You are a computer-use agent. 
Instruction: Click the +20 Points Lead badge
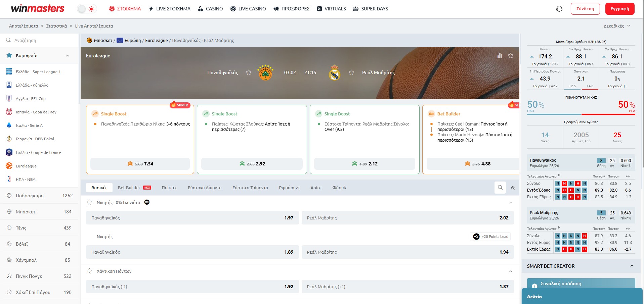(x=490, y=237)
